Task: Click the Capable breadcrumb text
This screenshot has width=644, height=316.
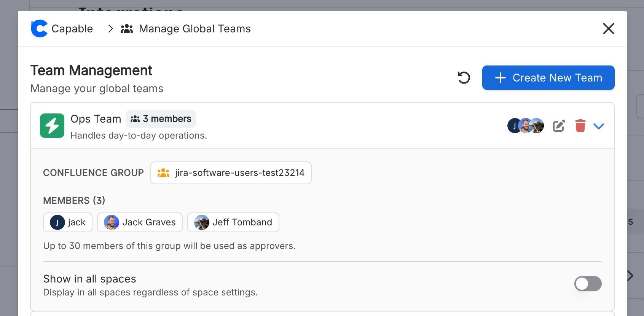Action: pos(72,29)
